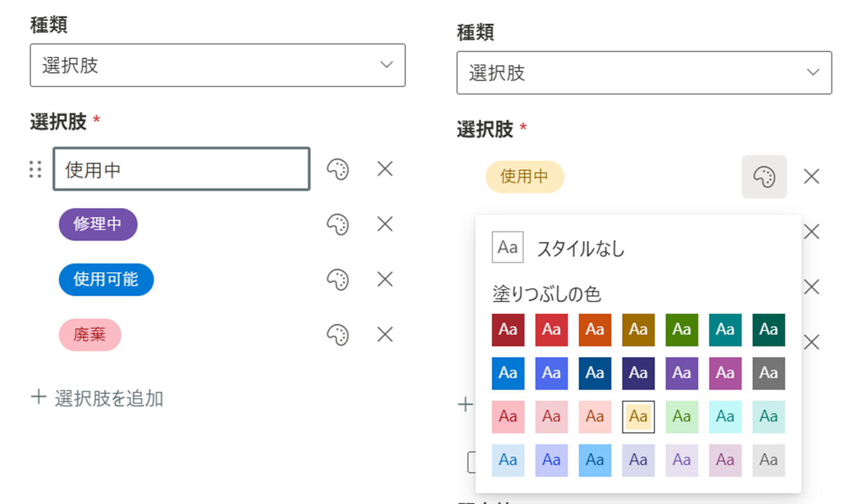
Task: Click the yellow 使用中 choice pill
Action: pos(524,177)
